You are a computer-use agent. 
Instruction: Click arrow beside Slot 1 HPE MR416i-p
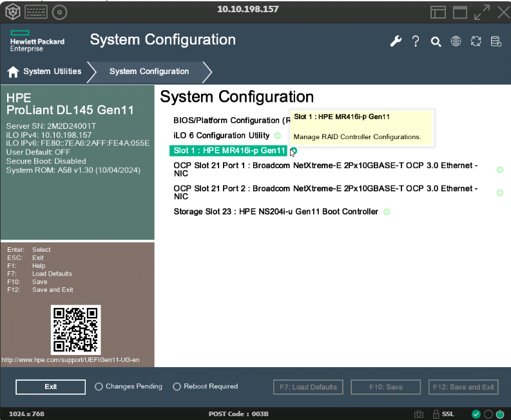tap(294, 151)
